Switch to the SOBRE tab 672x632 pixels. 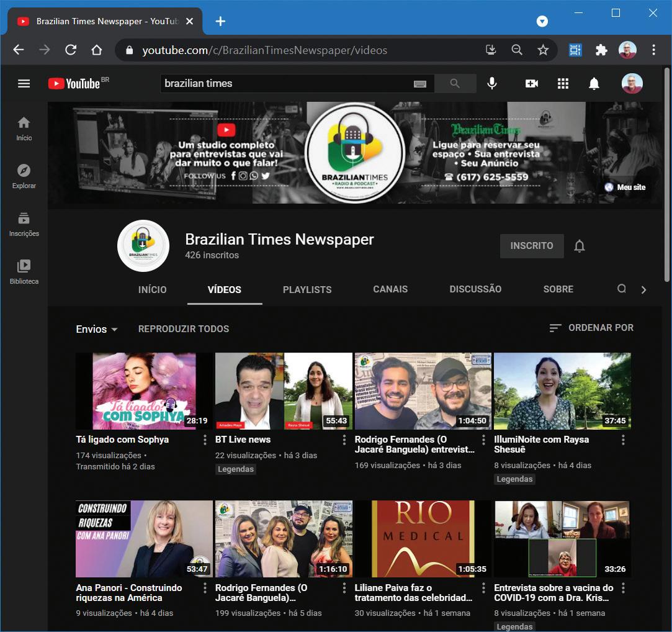[x=558, y=289]
